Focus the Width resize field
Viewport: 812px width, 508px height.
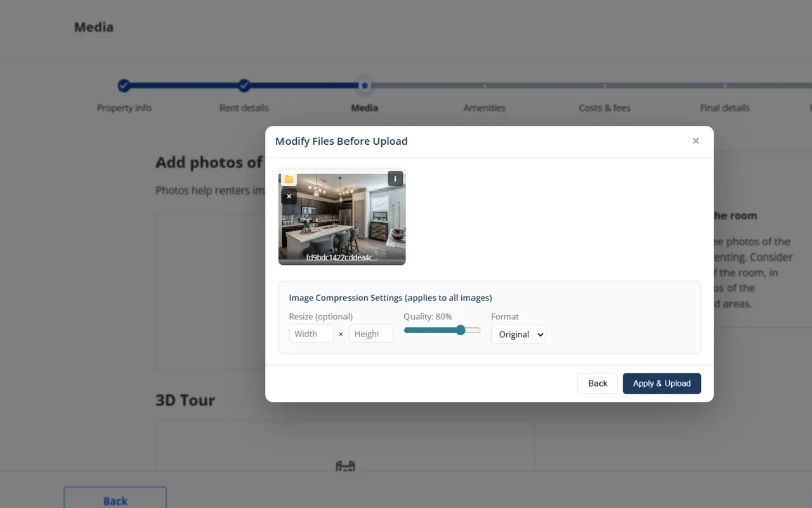tap(311, 334)
